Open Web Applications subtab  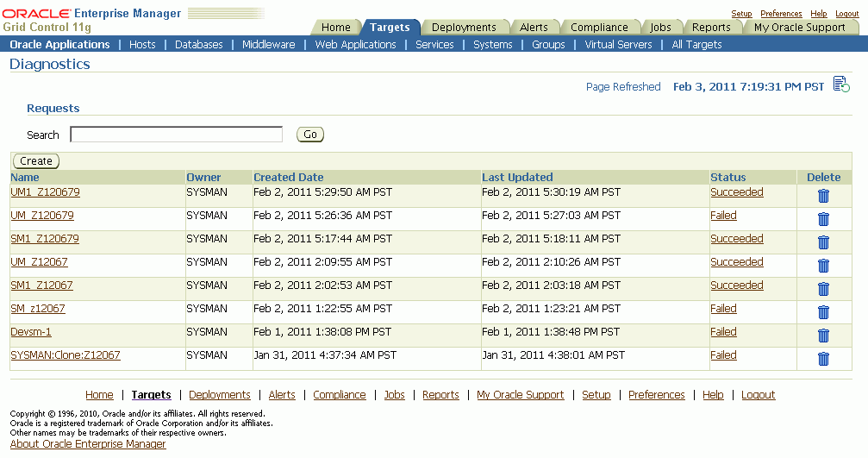[355, 44]
